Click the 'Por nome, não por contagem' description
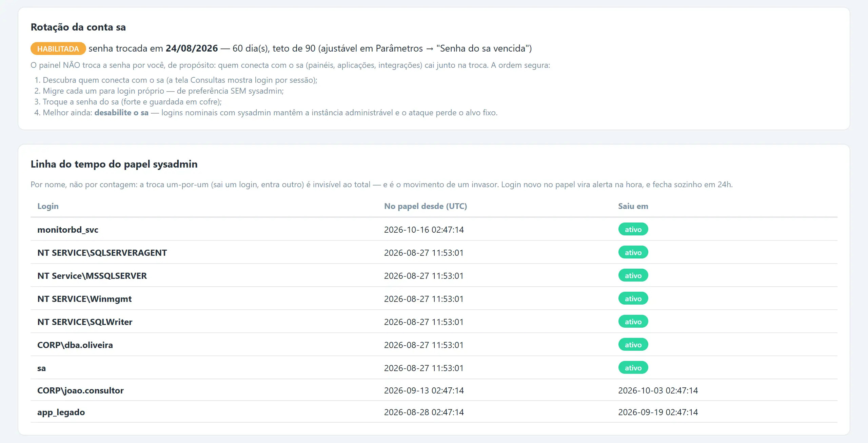This screenshot has width=868, height=443. tap(381, 185)
